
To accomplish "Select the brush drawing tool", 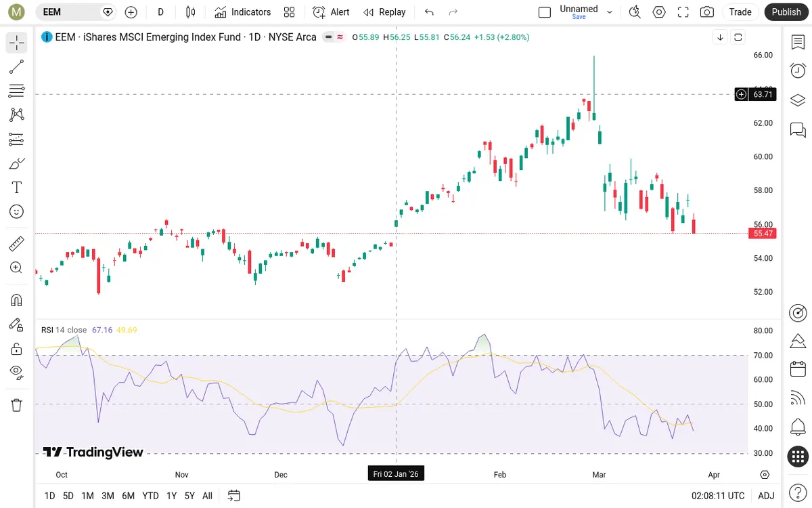I will pos(17,163).
